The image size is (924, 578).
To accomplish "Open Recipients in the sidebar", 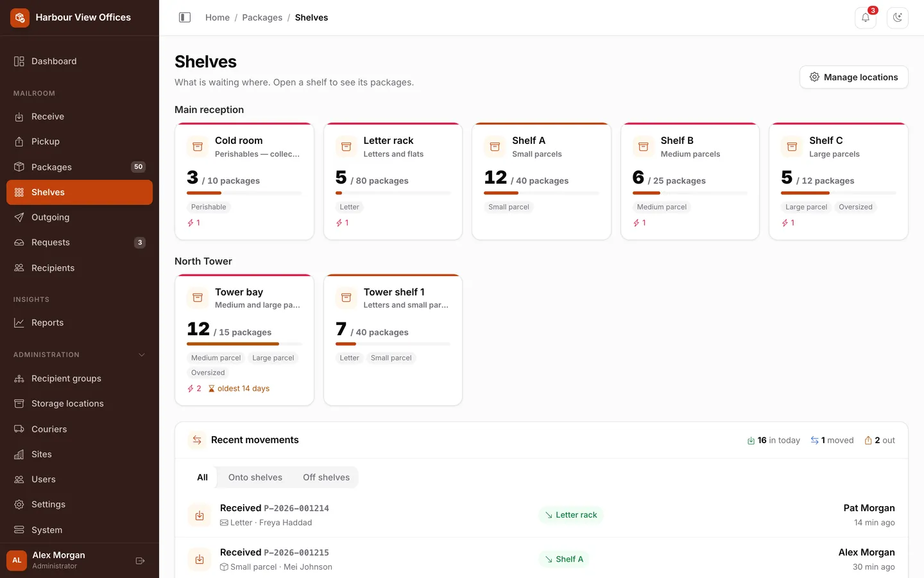I will [80, 268].
